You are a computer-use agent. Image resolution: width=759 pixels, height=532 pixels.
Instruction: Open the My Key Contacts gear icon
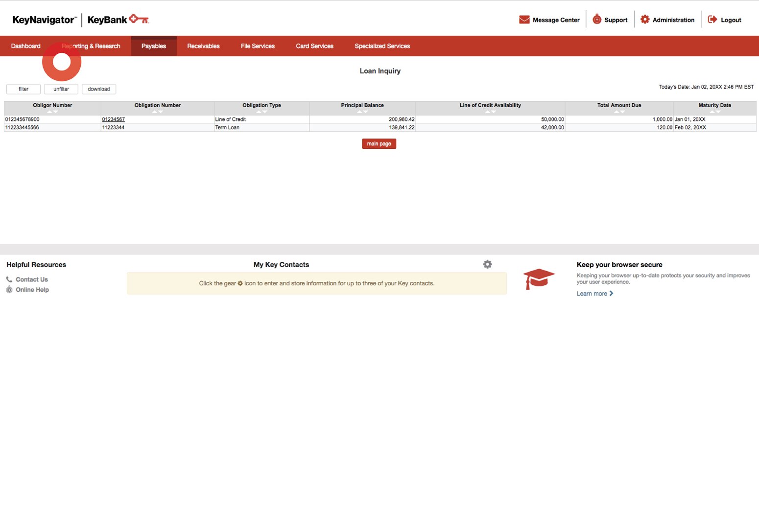pyautogui.click(x=487, y=264)
